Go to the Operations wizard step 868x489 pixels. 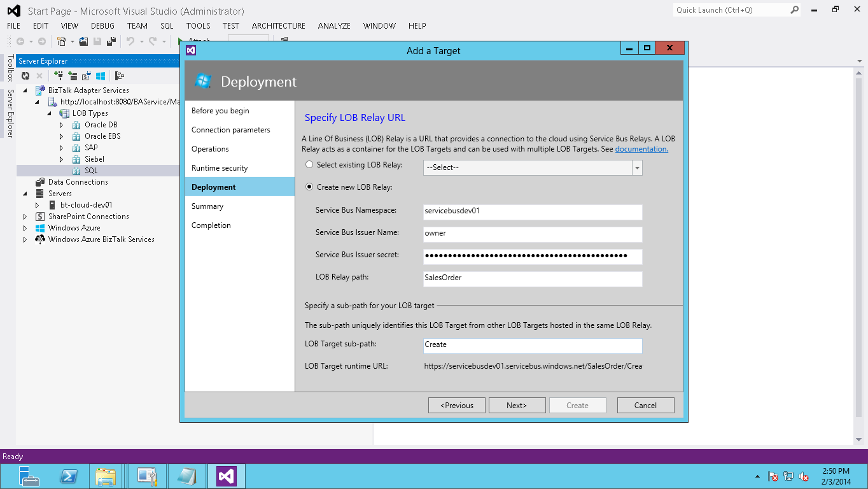click(240, 149)
